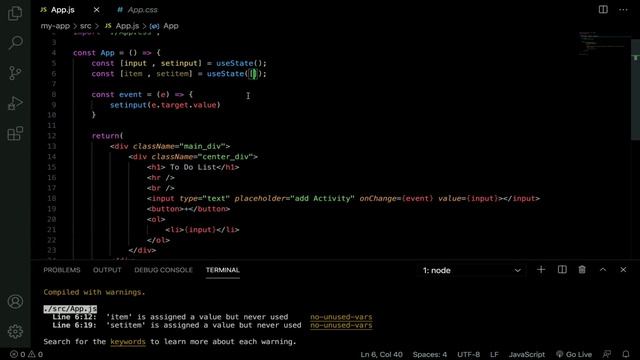This screenshot has height=360, width=640.
Task: Change file encoding UTF-8
Action: point(468,354)
